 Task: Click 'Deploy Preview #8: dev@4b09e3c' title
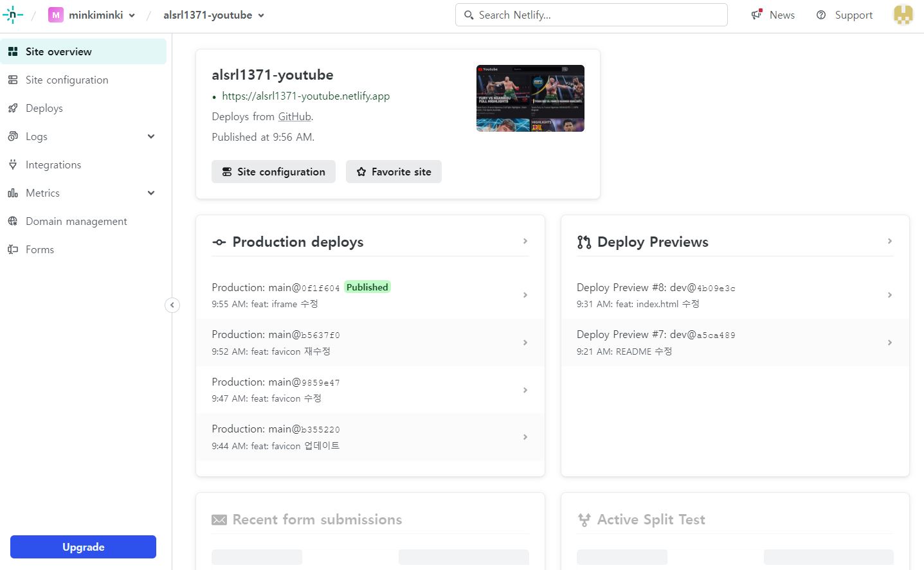click(x=656, y=287)
